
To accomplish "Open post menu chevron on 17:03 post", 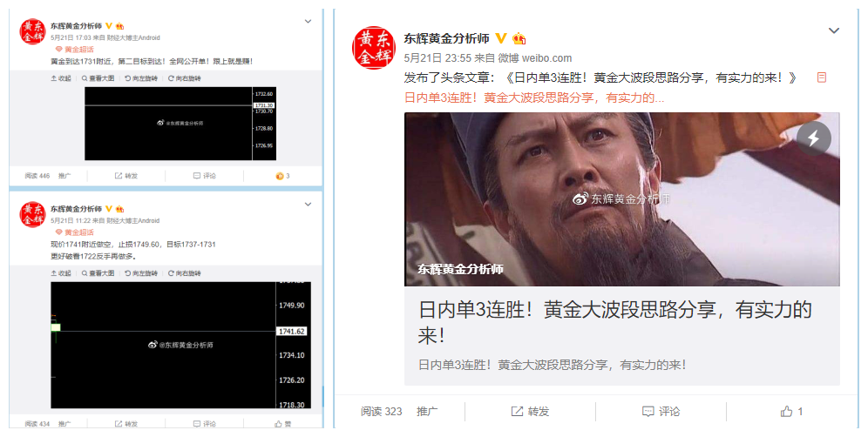I will pos(309,22).
